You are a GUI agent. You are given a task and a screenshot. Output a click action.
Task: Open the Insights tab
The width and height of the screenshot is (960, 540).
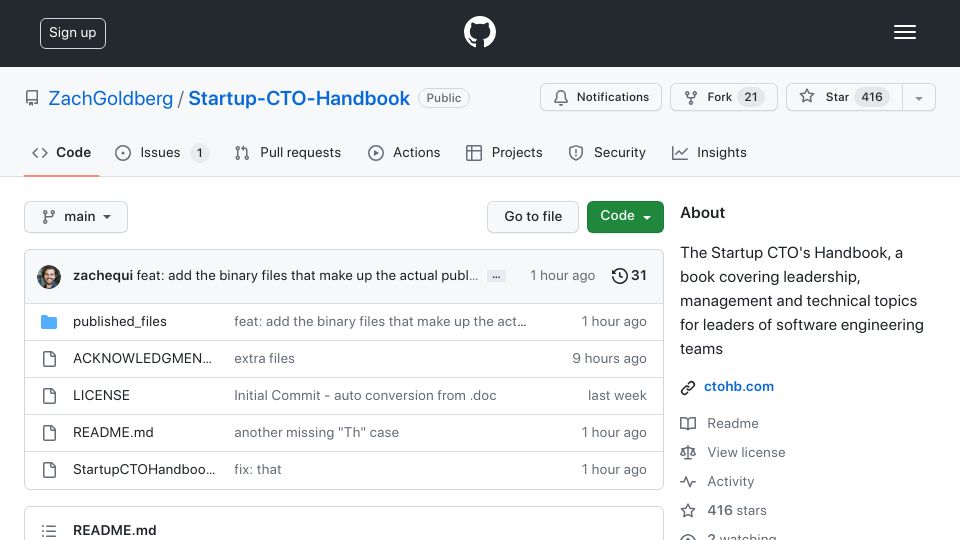(x=709, y=152)
